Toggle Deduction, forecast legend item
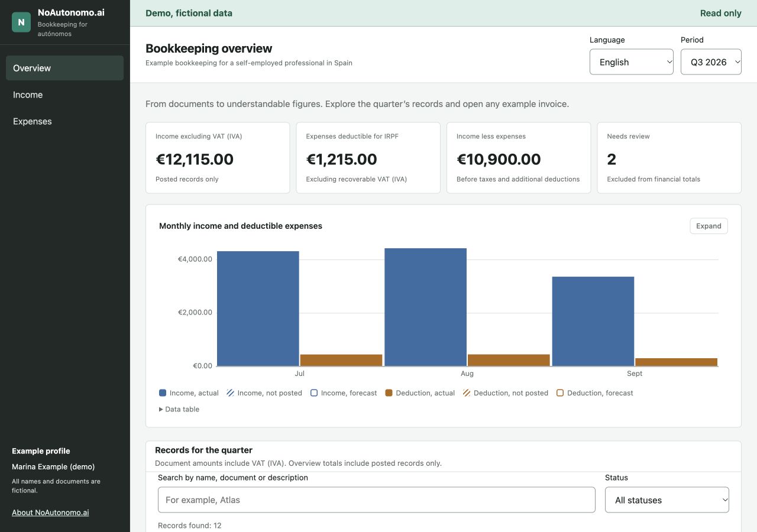 coord(595,393)
